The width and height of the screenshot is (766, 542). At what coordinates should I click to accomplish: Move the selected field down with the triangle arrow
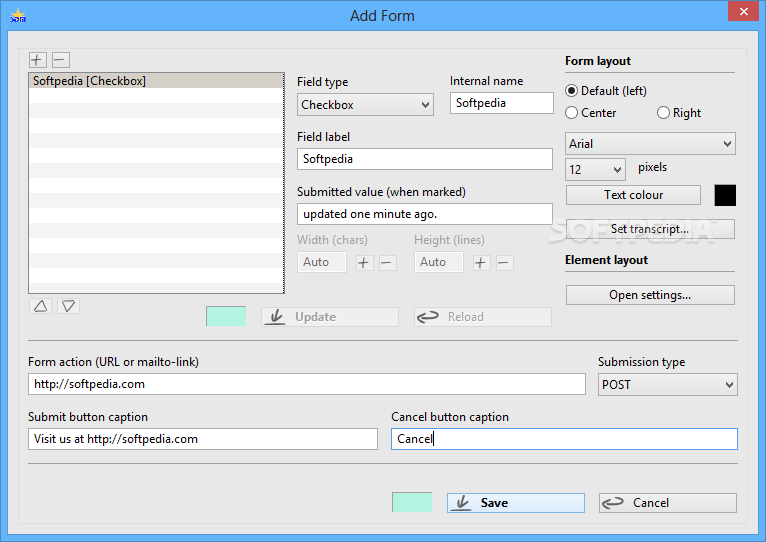(x=68, y=306)
